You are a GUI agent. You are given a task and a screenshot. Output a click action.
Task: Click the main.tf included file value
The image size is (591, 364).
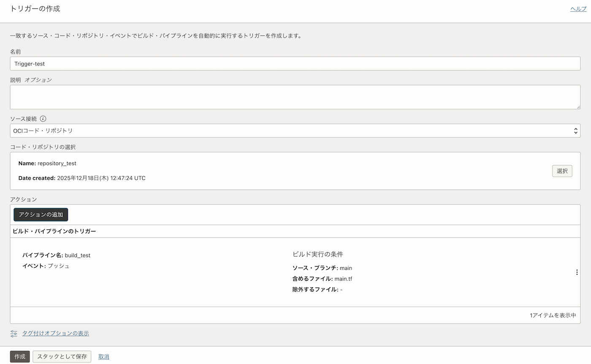point(343,279)
